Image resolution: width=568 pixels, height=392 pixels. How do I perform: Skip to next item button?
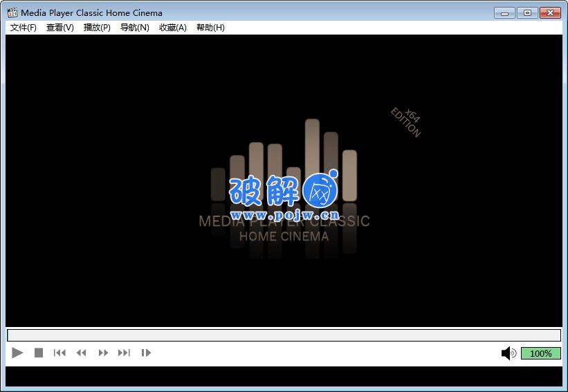point(124,353)
